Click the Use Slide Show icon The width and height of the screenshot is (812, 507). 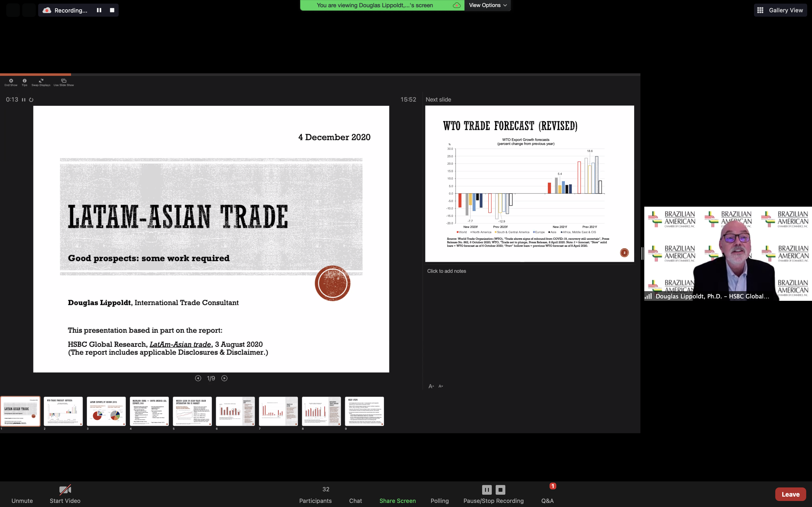[x=64, y=81]
